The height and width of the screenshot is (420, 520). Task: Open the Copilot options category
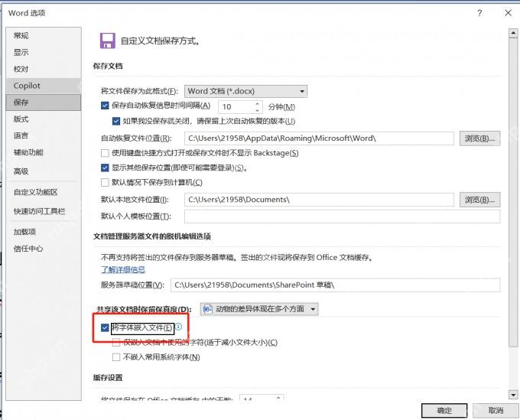coord(44,86)
